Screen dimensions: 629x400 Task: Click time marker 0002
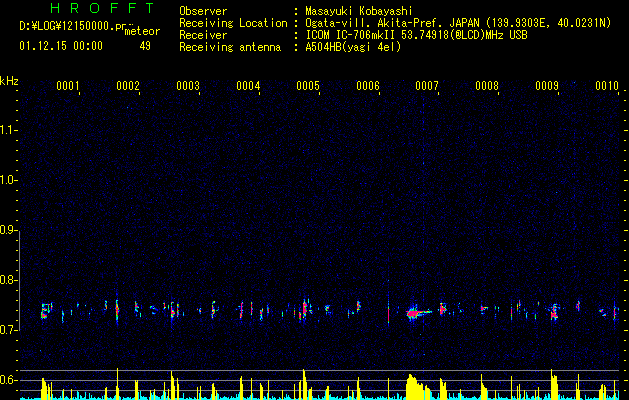(128, 86)
